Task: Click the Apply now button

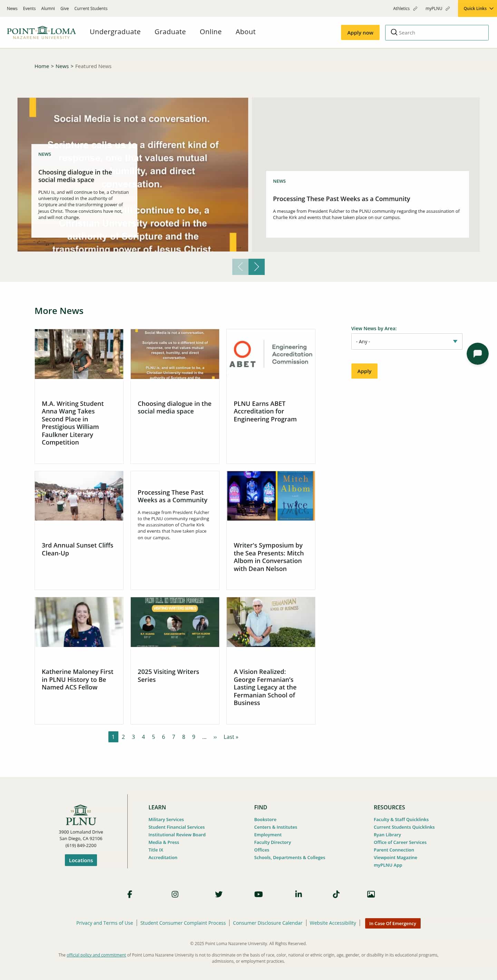Action: [x=360, y=33]
